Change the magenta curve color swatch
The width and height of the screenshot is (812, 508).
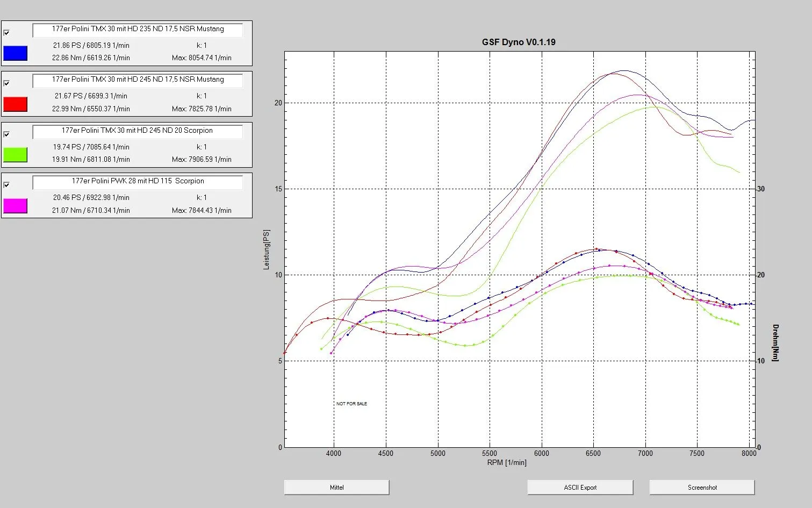[15, 206]
